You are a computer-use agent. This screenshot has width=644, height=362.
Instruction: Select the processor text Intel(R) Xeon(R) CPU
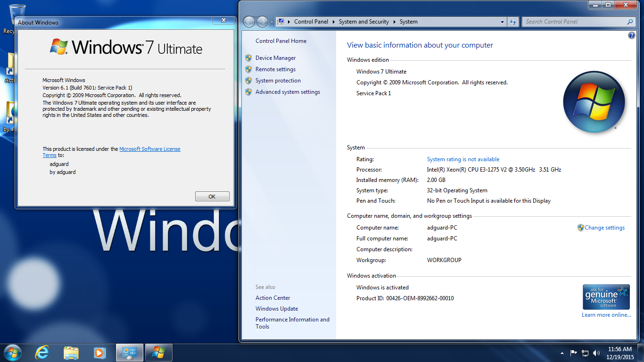(494, 170)
